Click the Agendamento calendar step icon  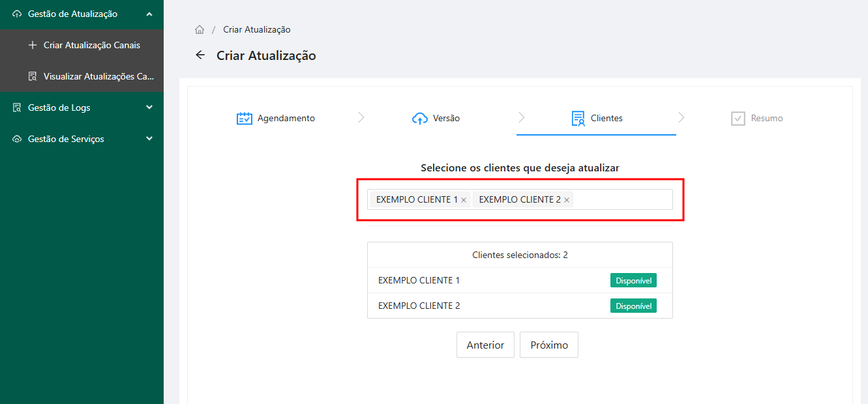244,119
